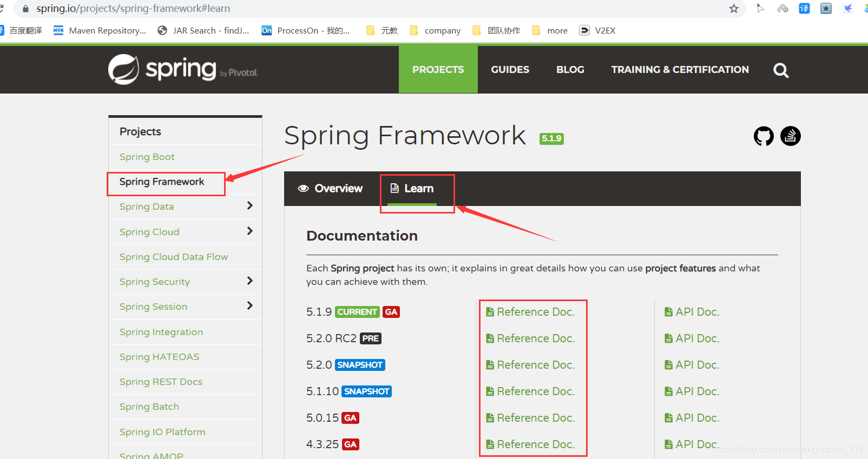Open the Stack Overflow icon link

coord(791,136)
